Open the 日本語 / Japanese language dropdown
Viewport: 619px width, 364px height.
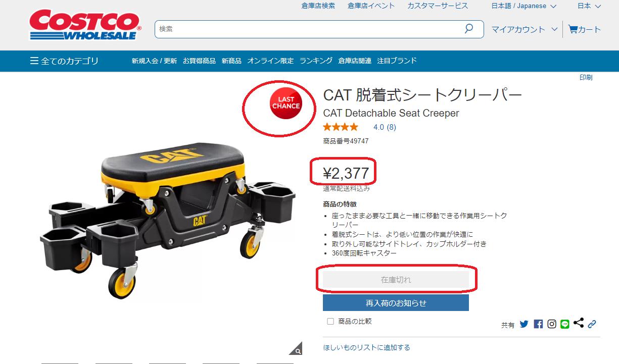pyautogui.click(x=524, y=6)
